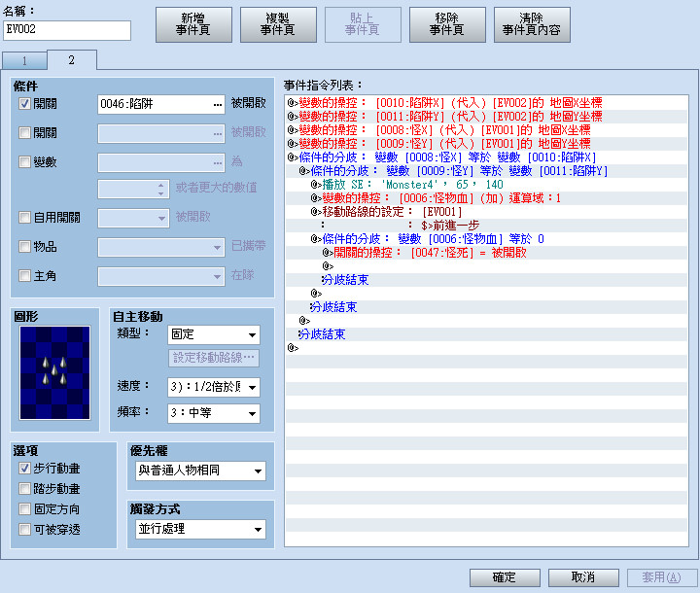This screenshot has width=700, height=593.
Task: Select the 條件的分歧 怪物血 等於 0 line
Action: [x=487, y=239]
